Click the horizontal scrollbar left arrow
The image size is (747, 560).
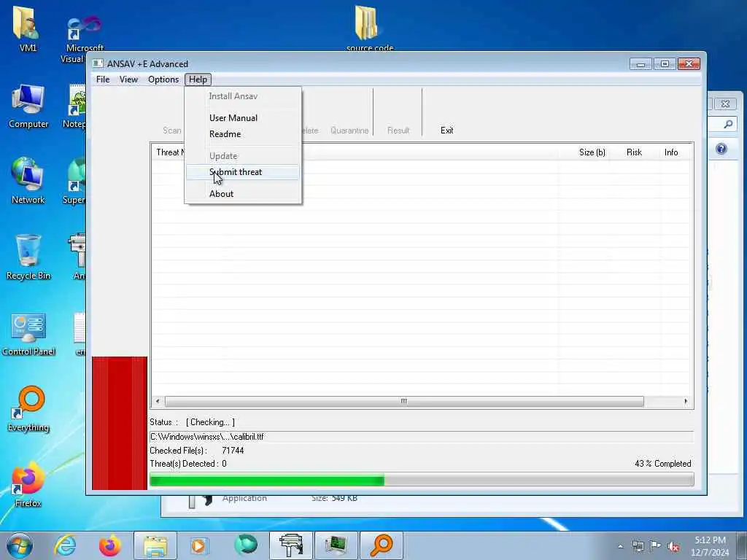(x=158, y=402)
